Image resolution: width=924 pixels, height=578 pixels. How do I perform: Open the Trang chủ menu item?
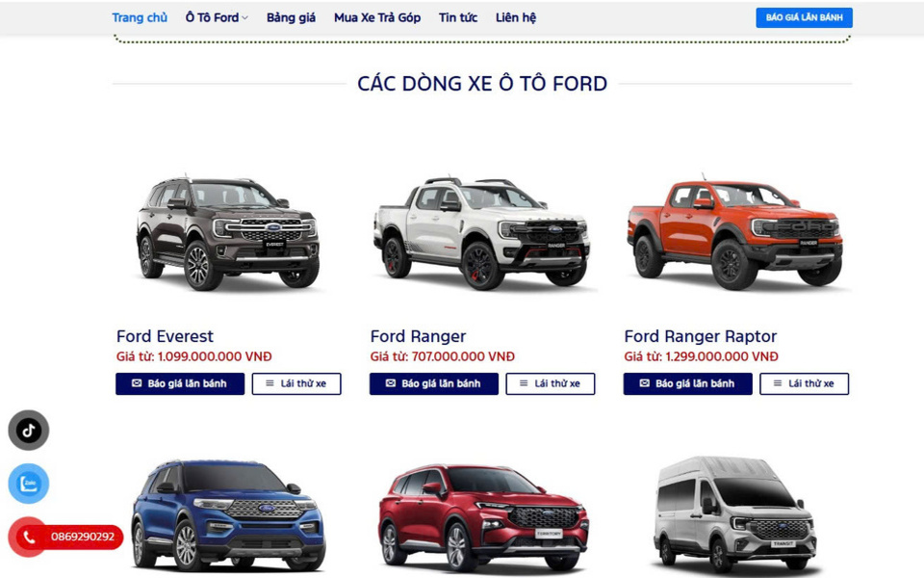[140, 17]
